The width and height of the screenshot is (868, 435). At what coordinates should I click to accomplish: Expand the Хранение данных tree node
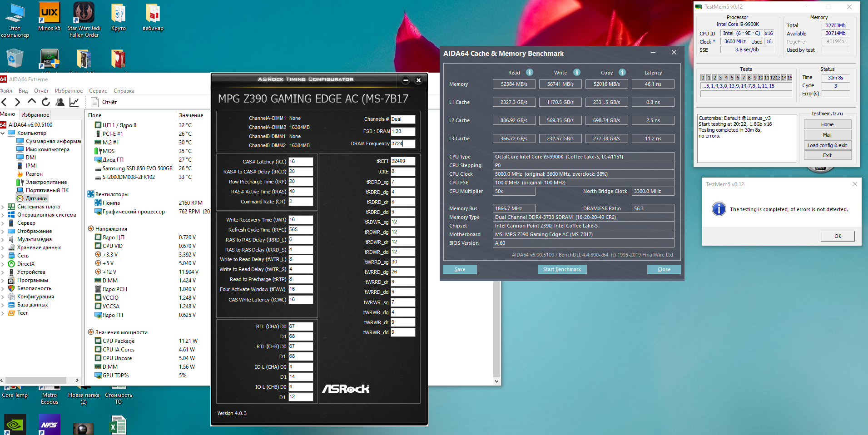click(3, 247)
